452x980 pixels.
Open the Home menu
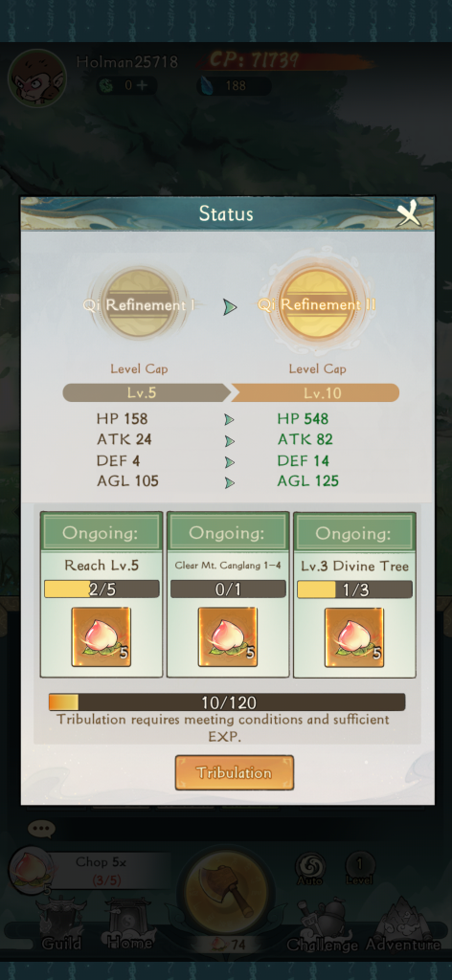point(128,926)
